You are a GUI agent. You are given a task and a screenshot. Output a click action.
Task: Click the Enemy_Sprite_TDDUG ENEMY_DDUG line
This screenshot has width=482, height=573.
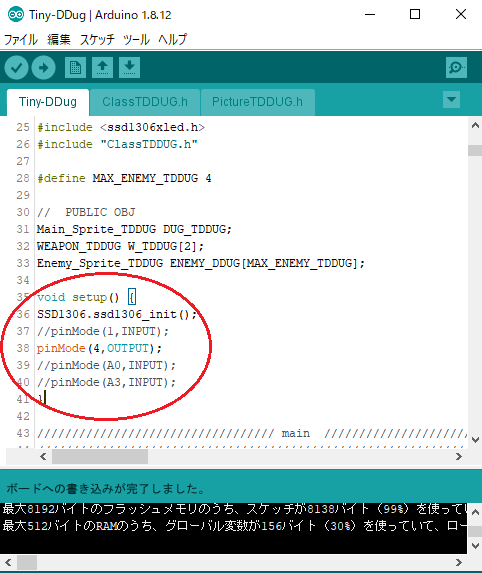pos(201,263)
